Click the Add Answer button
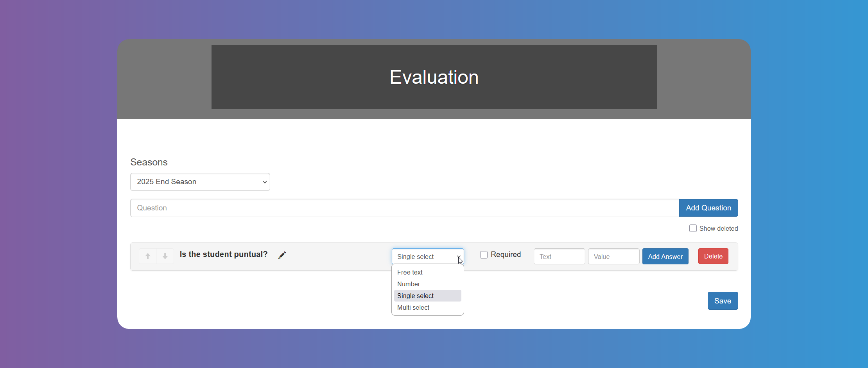The height and width of the screenshot is (368, 868). pos(665,256)
